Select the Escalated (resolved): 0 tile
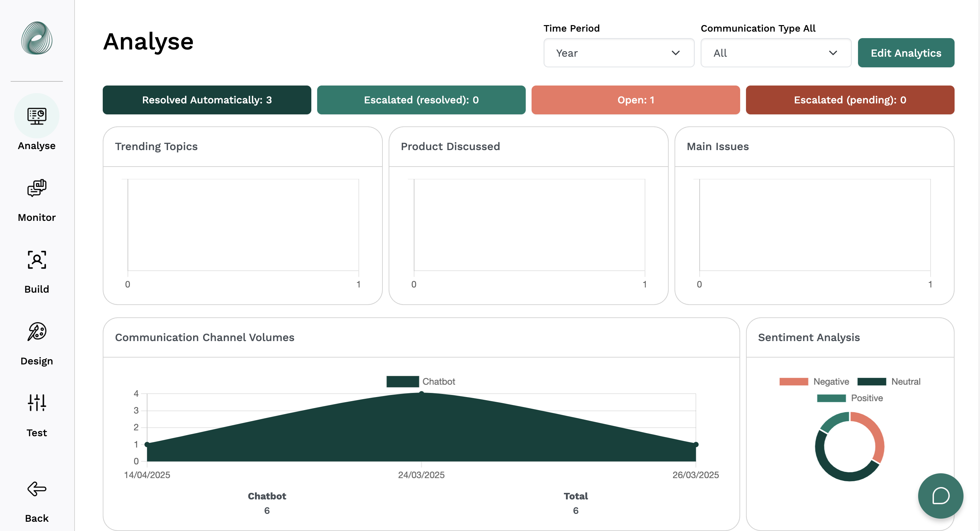Image resolution: width=980 pixels, height=531 pixels. (421, 100)
